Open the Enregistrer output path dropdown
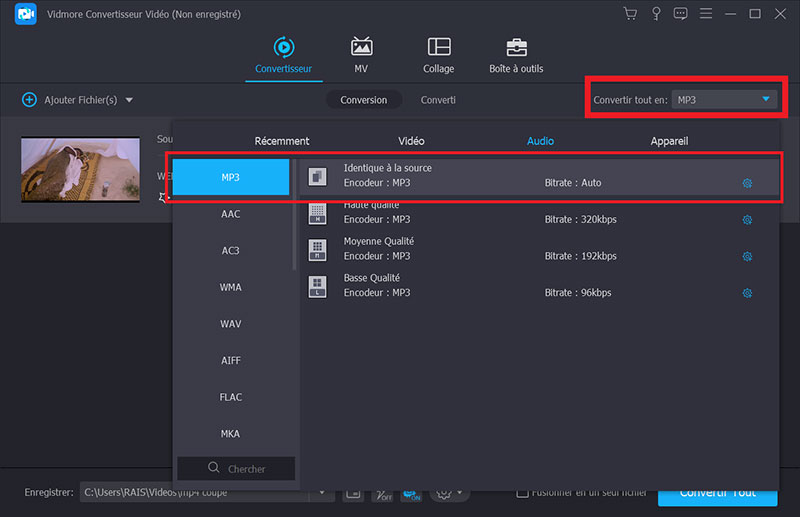Image resolution: width=800 pixels, height=517 pixels. 322,493
